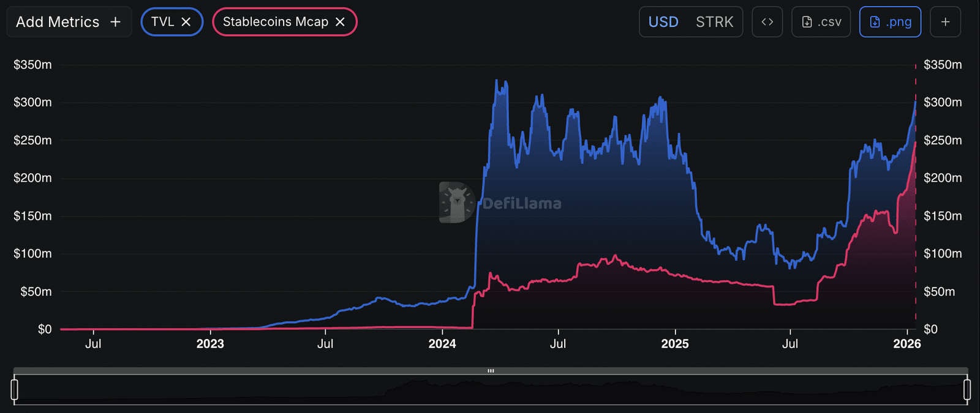Click the right range slider handle
Viewport: 980px width, 413px height.
(967, 389)
